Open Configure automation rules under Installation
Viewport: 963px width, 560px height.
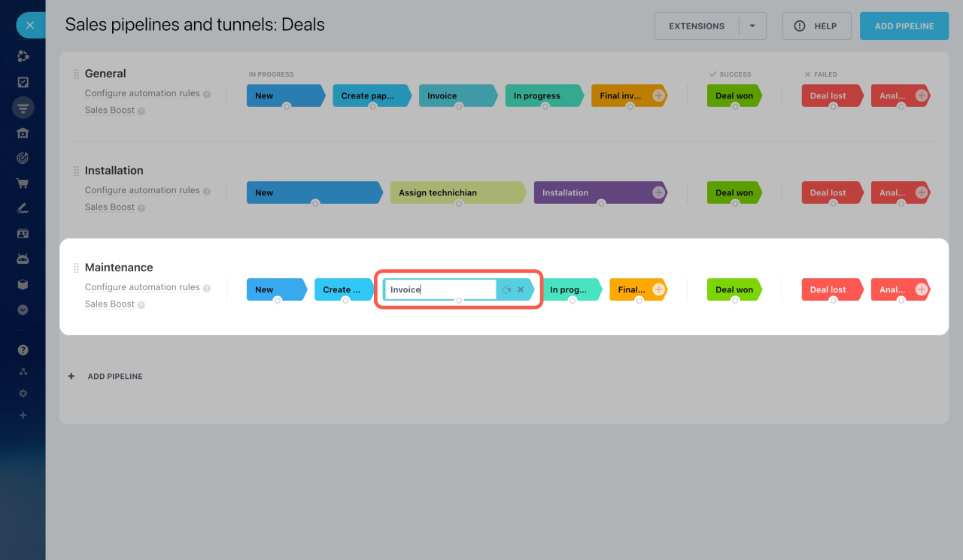pyautogui.click(x=142, y=190)
